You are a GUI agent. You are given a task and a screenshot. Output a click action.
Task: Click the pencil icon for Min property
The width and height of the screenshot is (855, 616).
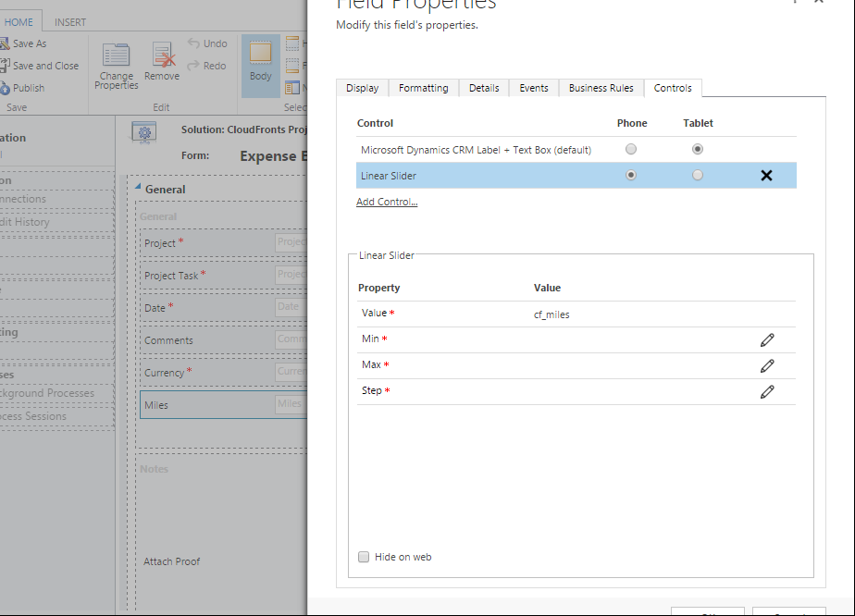(x=766, y=340)
